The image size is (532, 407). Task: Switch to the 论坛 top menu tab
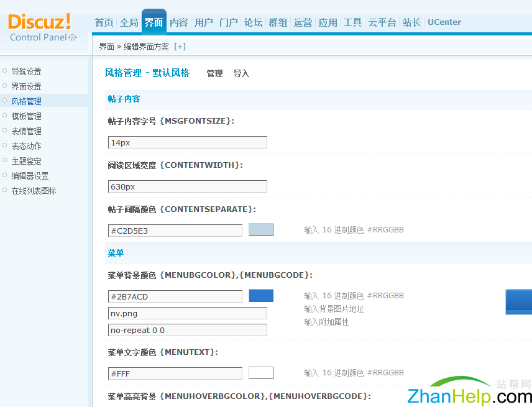(x=253, y=22)
